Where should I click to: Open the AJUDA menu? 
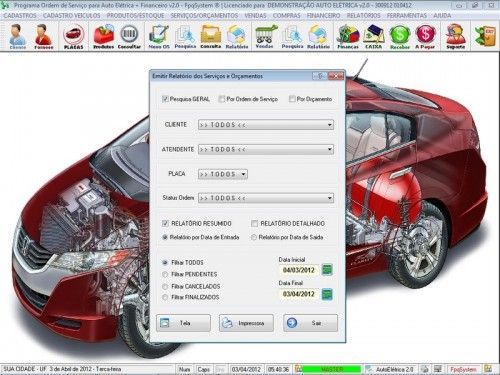(x=442, y=16)
